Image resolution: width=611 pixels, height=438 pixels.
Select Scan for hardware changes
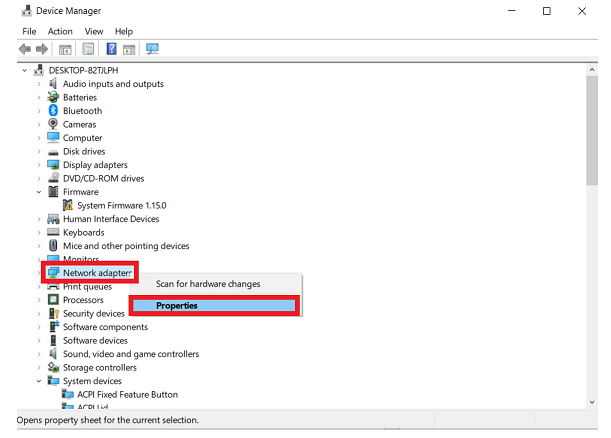pos(207,284)
